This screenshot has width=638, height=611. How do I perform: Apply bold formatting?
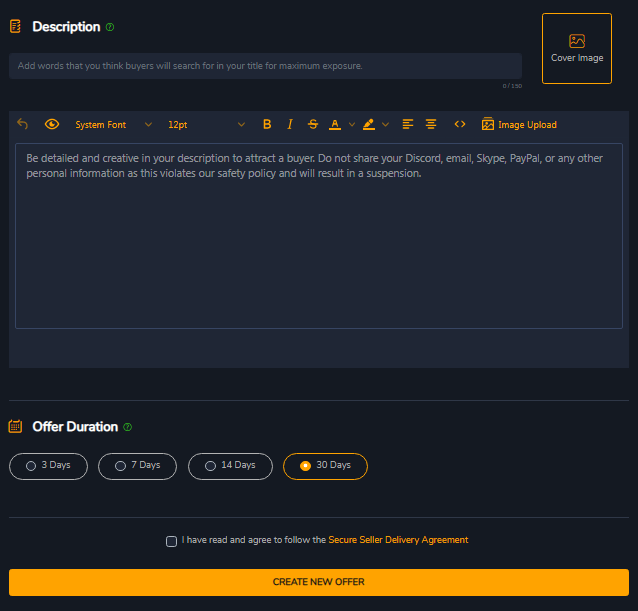267,124
